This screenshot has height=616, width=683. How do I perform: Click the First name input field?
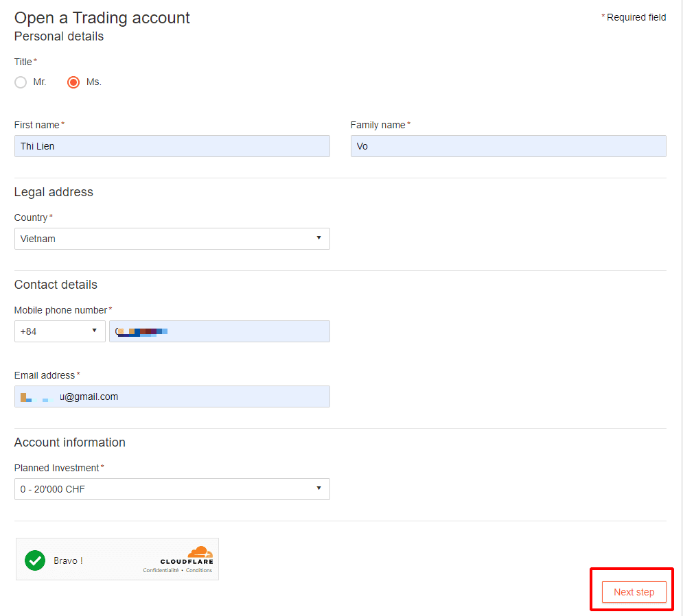click(172, 146)
